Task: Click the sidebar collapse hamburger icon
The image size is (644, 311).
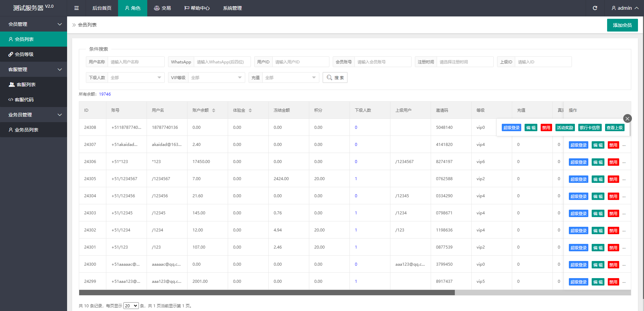Action: 76,8
